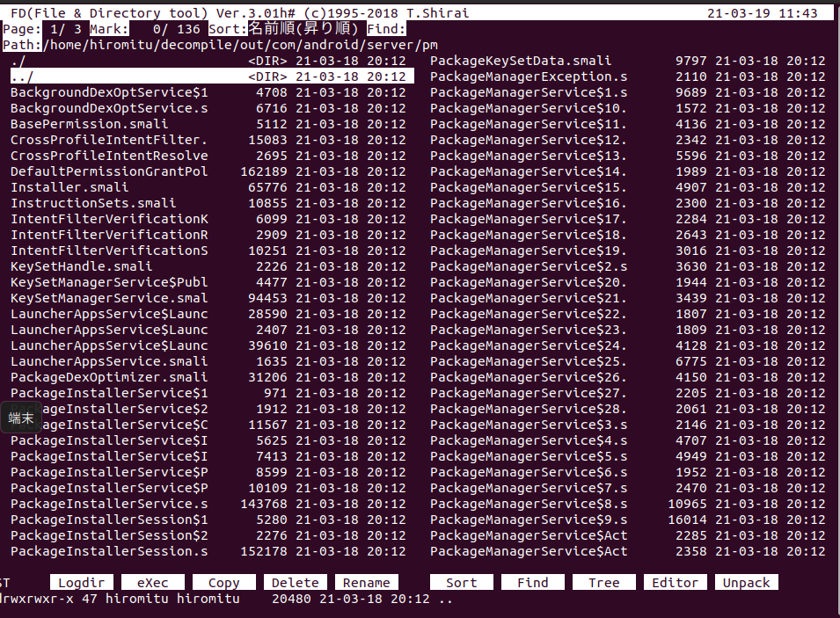Viewport: 840px width, 618px height.
Task: Launch the Editor function button
Action: (675, 583)
